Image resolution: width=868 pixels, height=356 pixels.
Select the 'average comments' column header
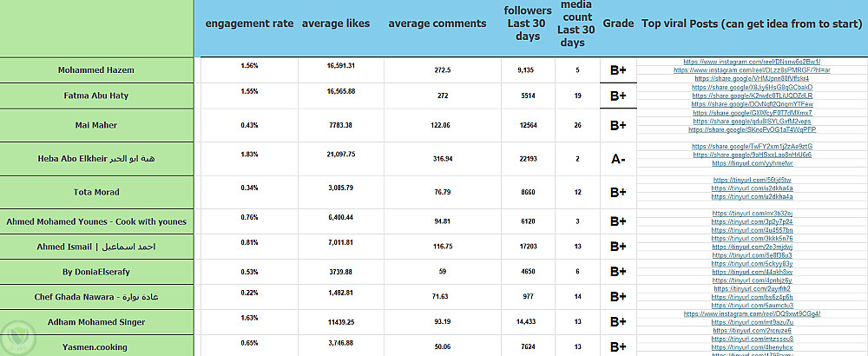(x=437, y=23)
